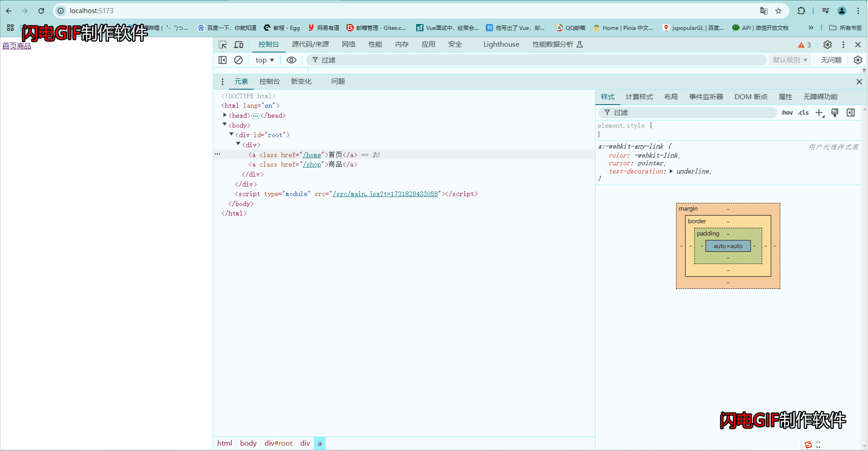868x451 pixels.
Task: Click the extensions puzzle icon
Action: pyautogui.click(x=801, y=10)
